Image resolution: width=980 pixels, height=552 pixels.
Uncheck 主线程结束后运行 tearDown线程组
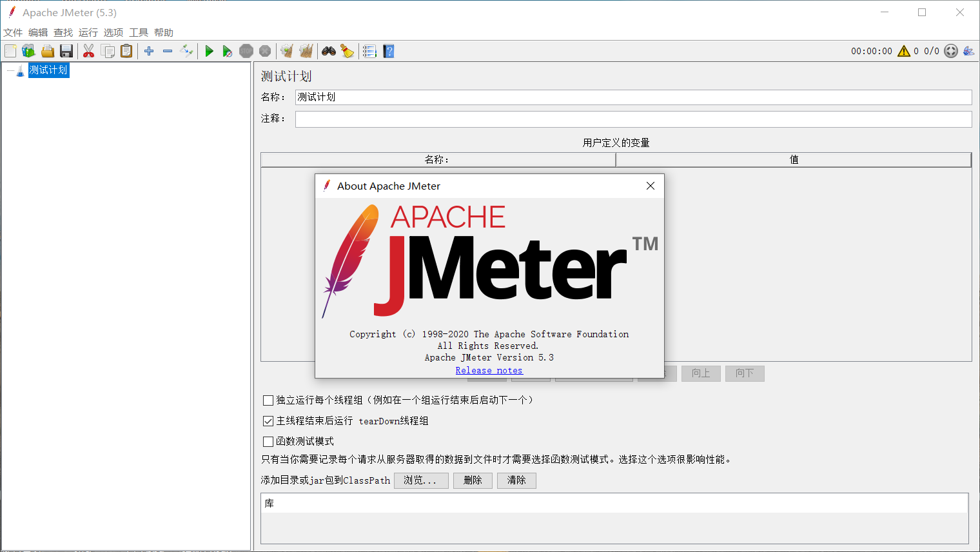click(268, 421)
